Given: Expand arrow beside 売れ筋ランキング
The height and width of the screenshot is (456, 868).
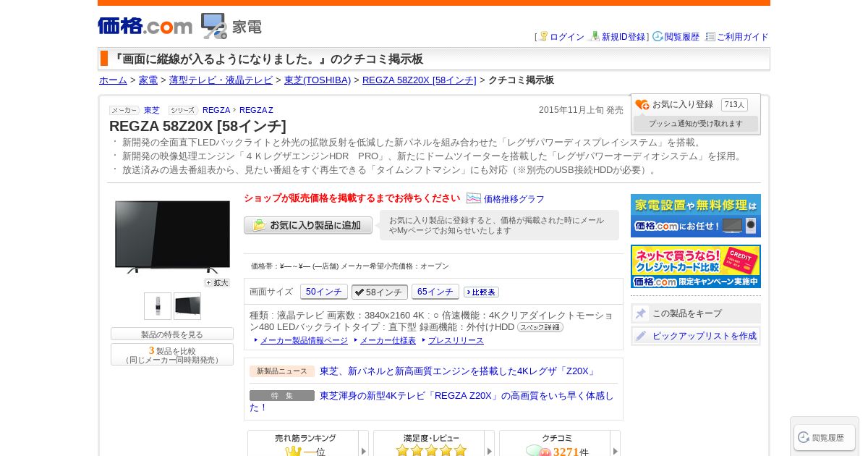Looking at the screenshot, I should (x=364, y=444).
